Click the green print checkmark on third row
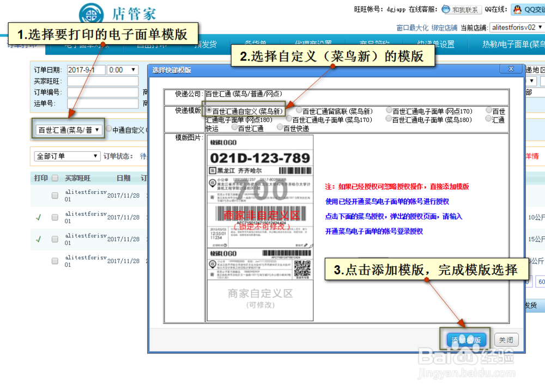The image size is (545, 392). (x=38, y=239)
